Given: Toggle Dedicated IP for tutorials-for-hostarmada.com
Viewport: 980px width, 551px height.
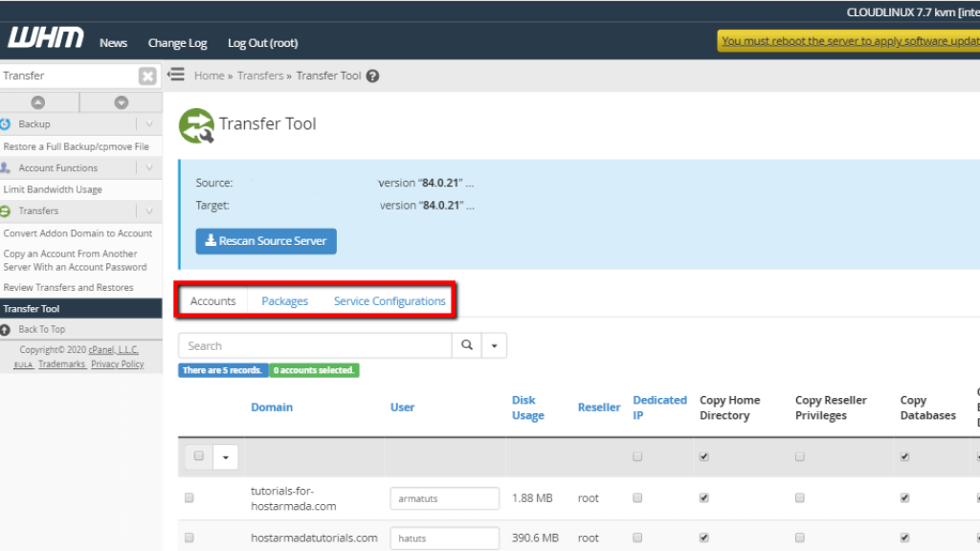Looking at the screenshot, I should tap(637, 497).
